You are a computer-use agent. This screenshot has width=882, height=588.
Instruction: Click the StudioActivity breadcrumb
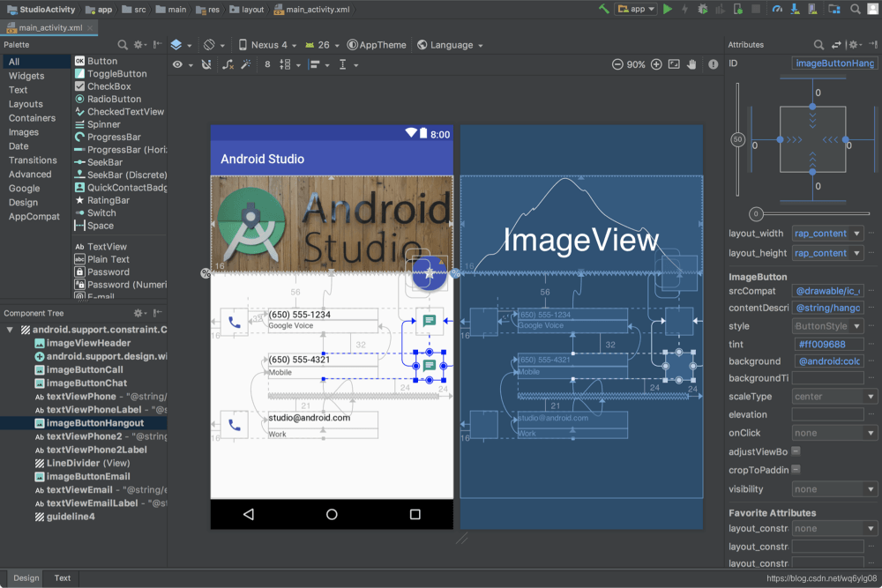pyautogui.click(x=41, y=9)
